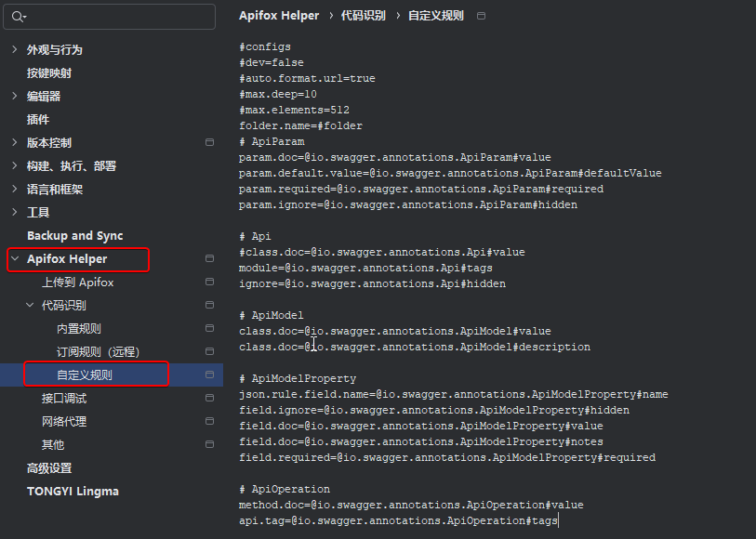This screenshot has height=539, width=756.
Task: Collapse the Apifox Helper tree node
Action: [15, 258]
